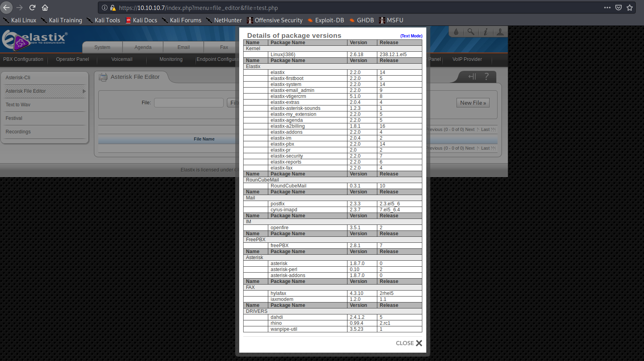
Task: Click inside the File input field
Action: [x=189, y=103]
